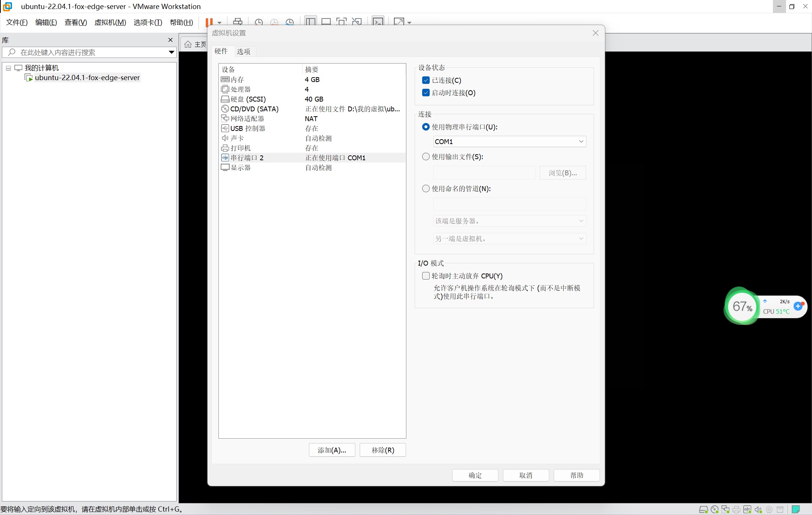
Task: Click the serial port status bar icon
Action: click(747, 510)
